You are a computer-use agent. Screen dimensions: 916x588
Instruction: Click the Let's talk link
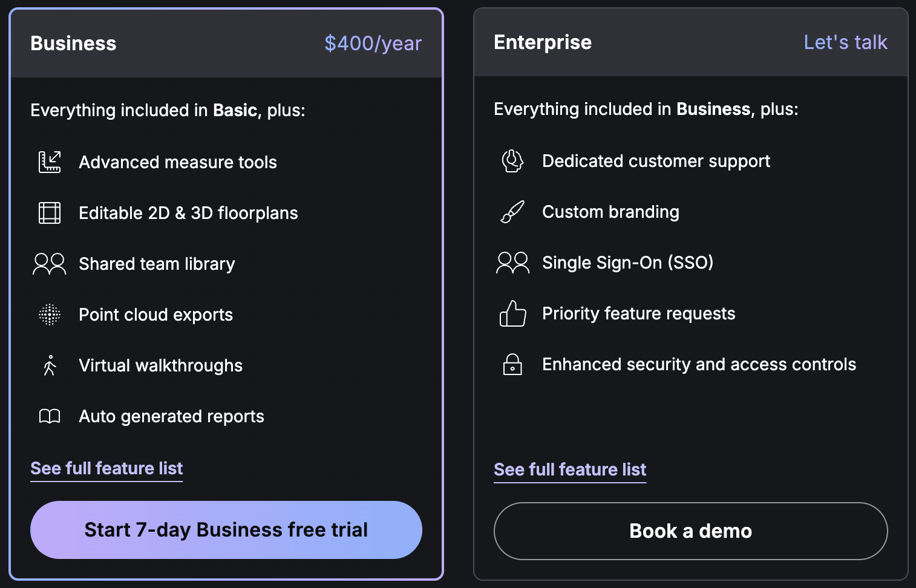[845, 42]
